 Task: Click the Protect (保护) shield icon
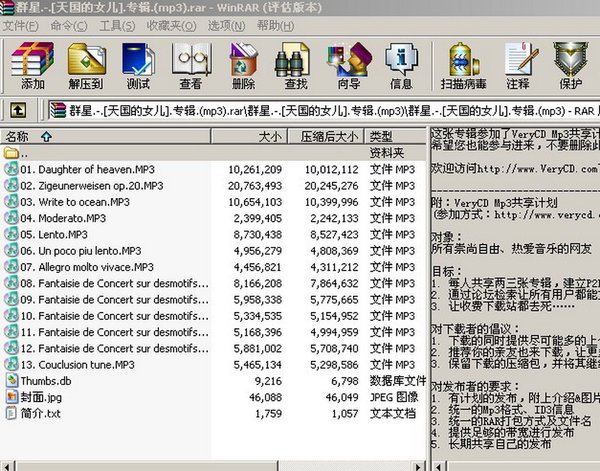pyautogui.click(x=571, y=59)
